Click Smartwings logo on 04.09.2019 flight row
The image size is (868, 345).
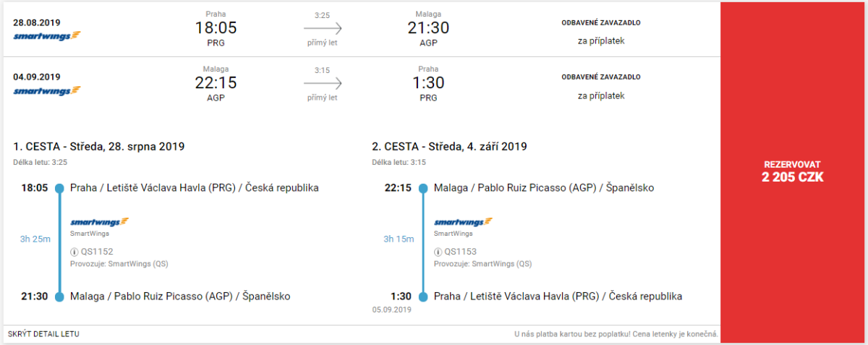click(47, 91)
